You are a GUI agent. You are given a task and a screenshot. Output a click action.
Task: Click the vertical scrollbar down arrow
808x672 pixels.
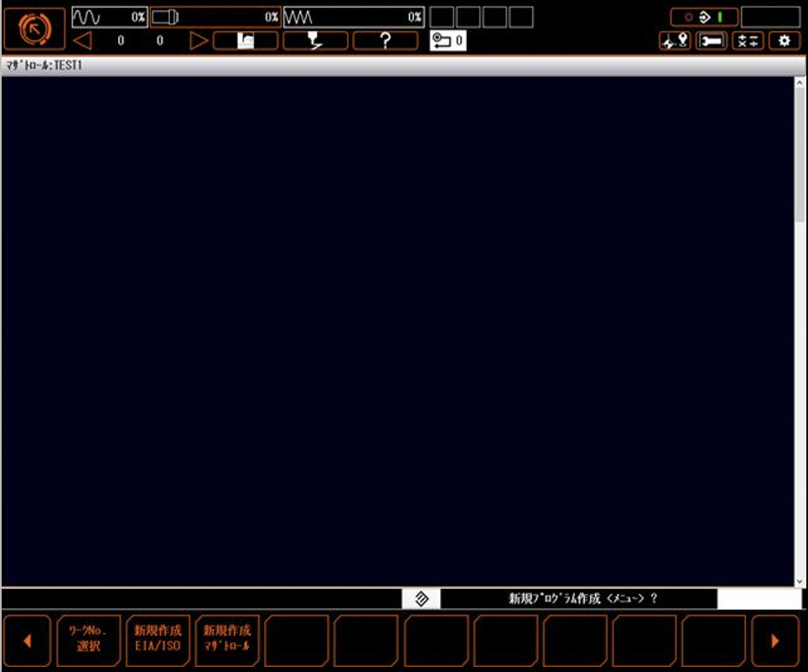800,582
